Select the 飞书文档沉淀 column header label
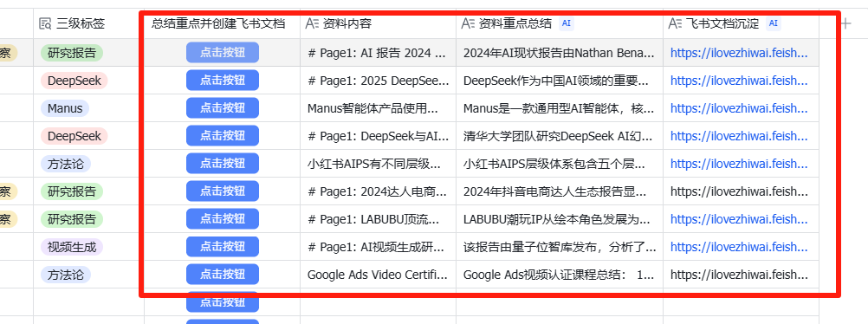The width and height of the screenshot is (868, 324). point(722,23)
